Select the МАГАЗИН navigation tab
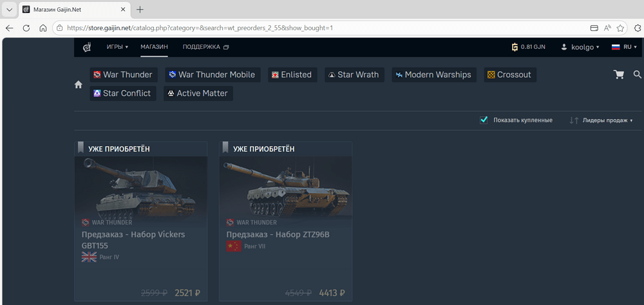The height and width of the screenshot is (305, 644). coord(154,47)
